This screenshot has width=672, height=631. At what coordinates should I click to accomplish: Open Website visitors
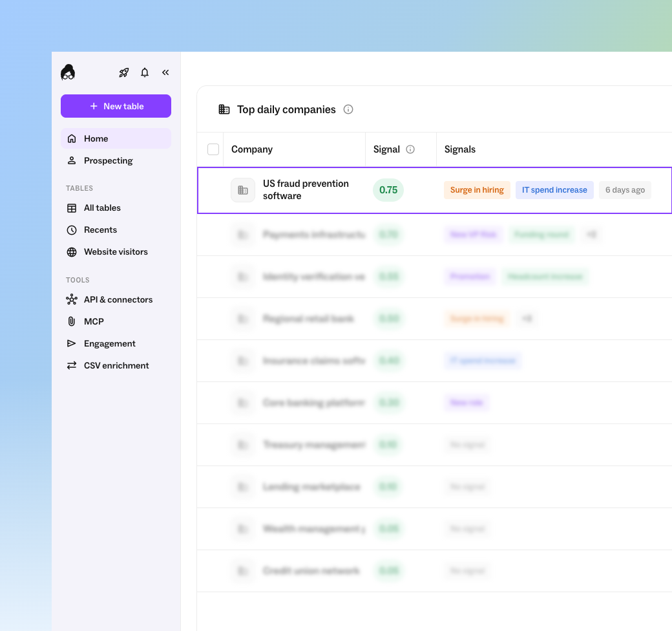tap(116, 251)
